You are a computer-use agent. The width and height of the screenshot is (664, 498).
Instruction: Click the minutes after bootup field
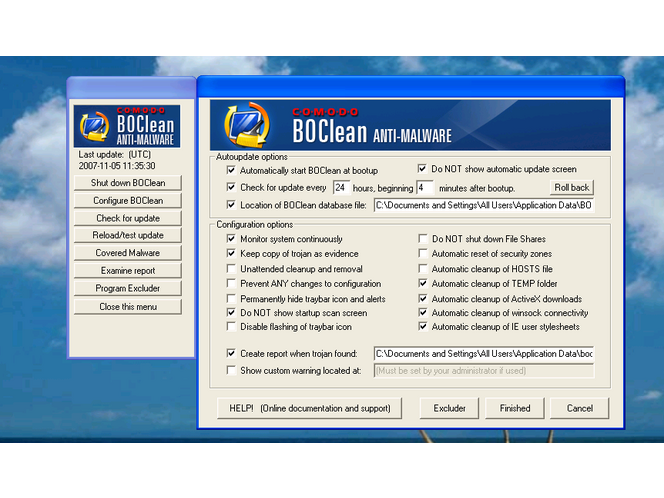[x=425, y=188]
